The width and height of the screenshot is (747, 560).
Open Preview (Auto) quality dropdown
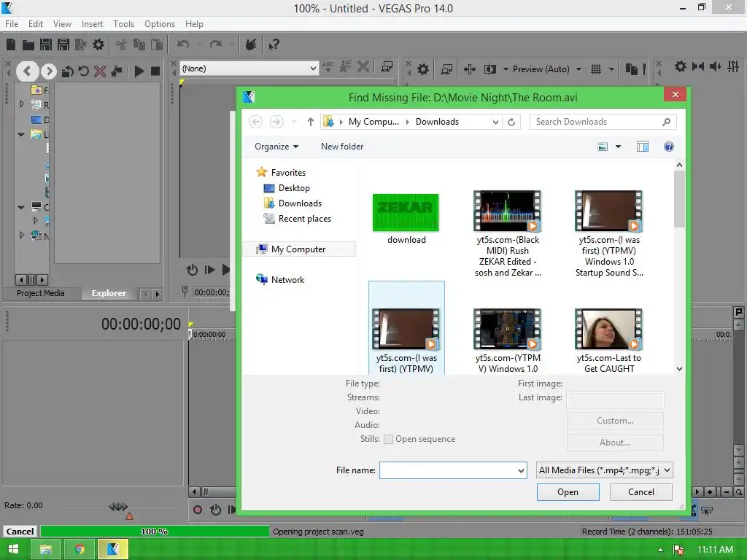click(x=578, y=69)
